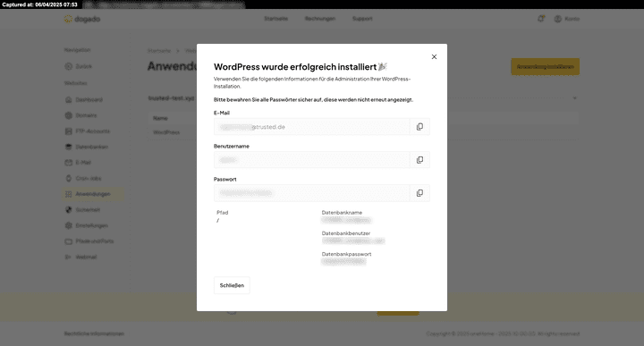Open Dashboard in the sidebar

click(84, 100)
